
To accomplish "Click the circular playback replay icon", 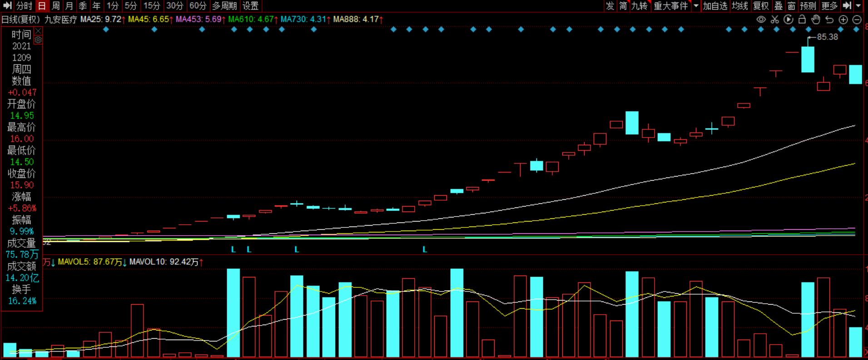I will [x=789, y=20].
